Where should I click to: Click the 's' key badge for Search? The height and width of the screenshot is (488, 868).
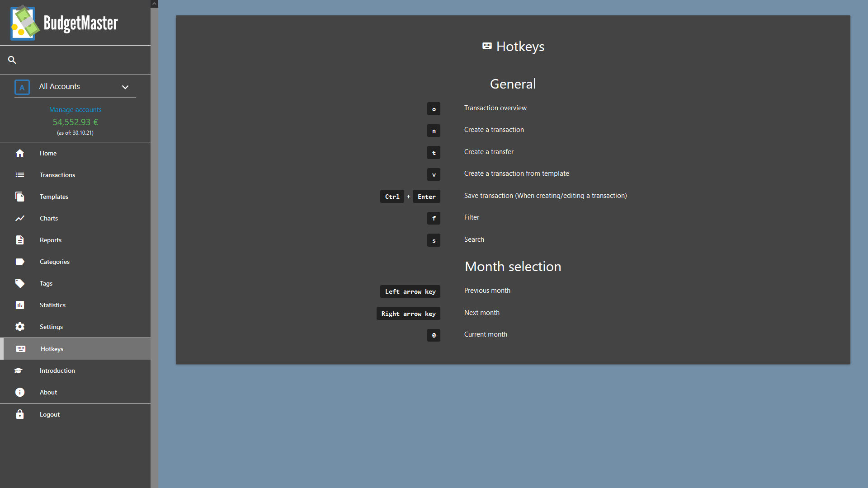(x=434, y=240)
